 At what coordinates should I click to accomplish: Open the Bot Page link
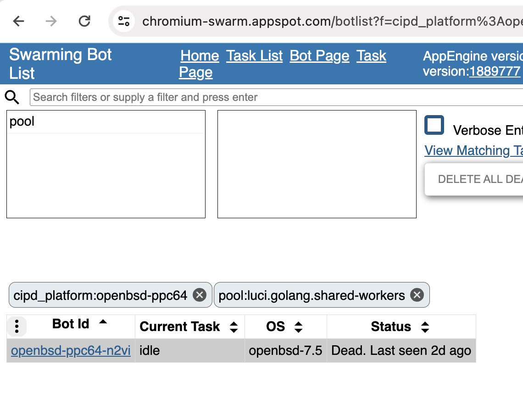click(319, 55)
